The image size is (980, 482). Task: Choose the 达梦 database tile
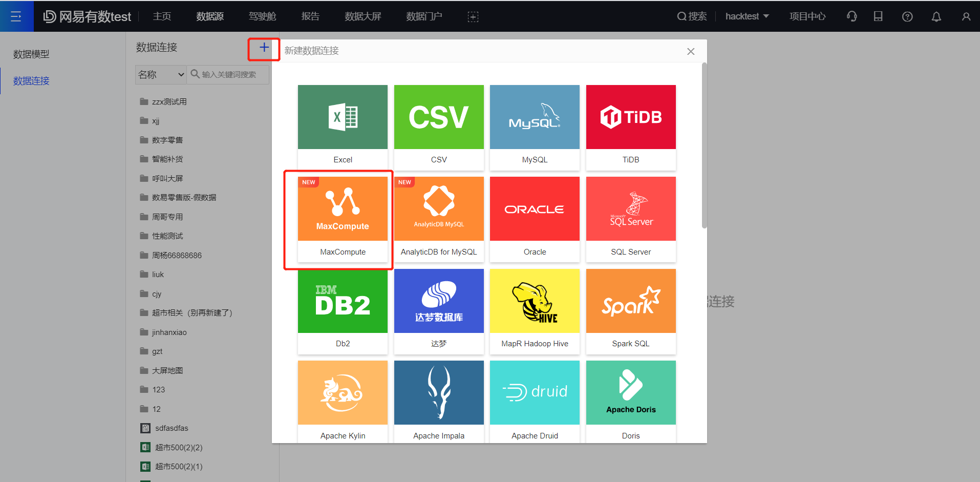click(x=439, y=311)
